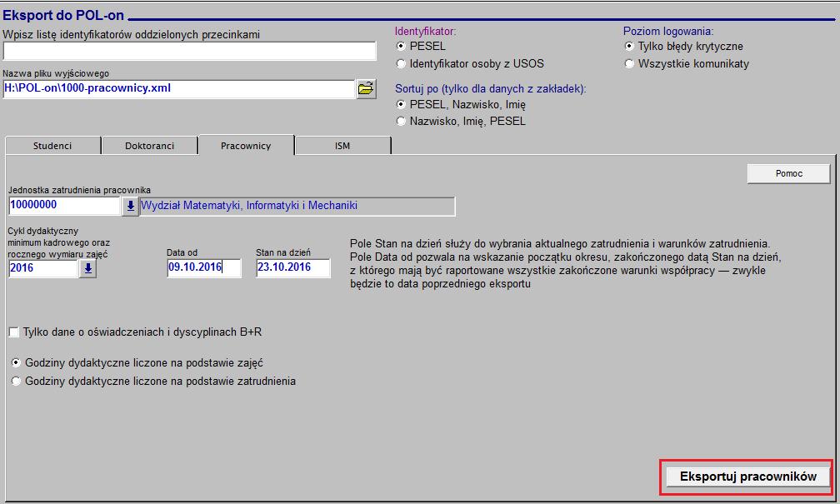Viewport: 840px width, 504px height.
Task: Choose Identyfikator osoby z USOS option
Action: 401,64
